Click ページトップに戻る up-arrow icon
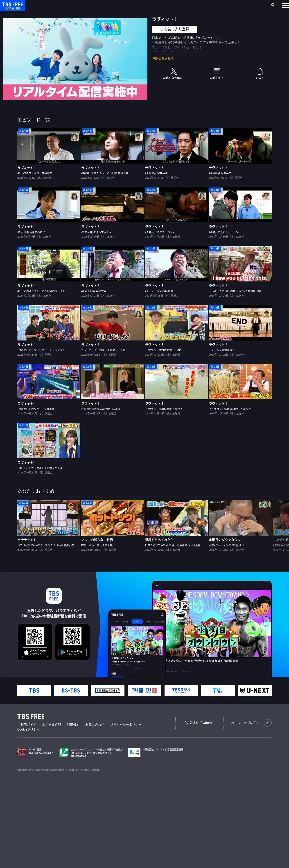Image resolution: width=289 pixels, height=868 pixels. (268, 723)
